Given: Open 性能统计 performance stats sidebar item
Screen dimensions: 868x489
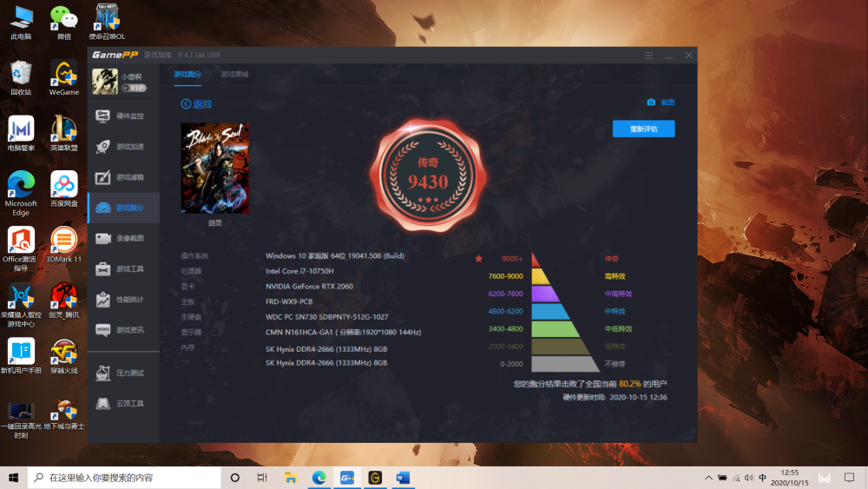Looking at the screenshot, I should pos(123,300).
